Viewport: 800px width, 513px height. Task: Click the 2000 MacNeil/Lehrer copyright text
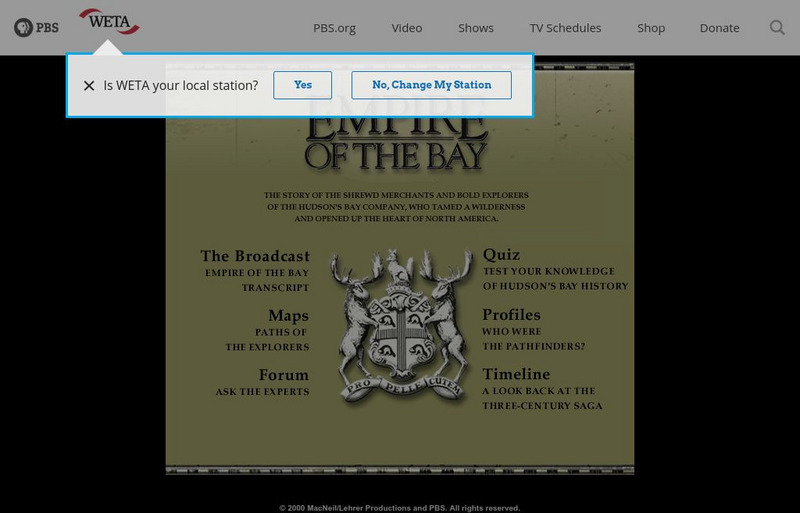400,508
